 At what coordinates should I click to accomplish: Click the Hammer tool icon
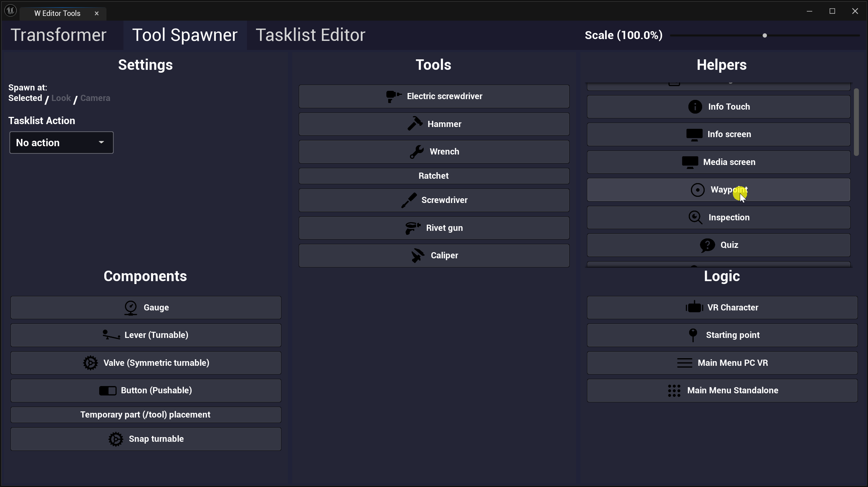415,124
